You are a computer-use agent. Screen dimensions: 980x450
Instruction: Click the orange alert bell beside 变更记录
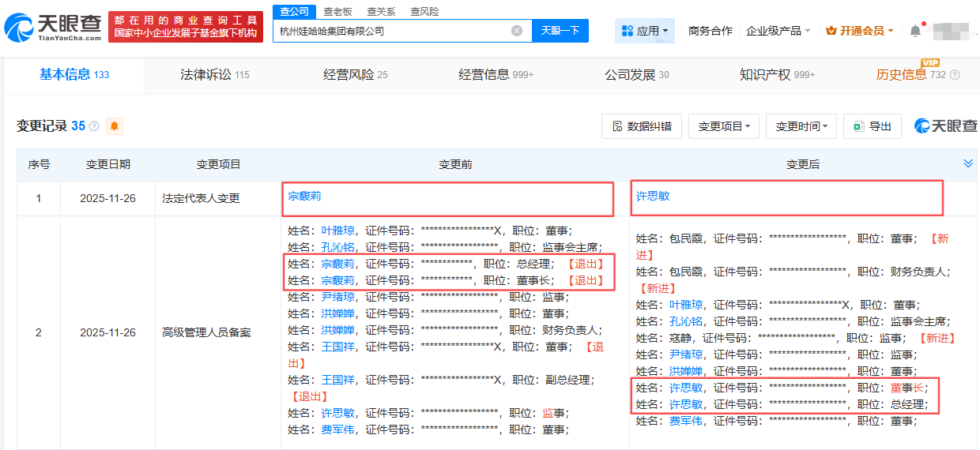(x=115, y=126)
